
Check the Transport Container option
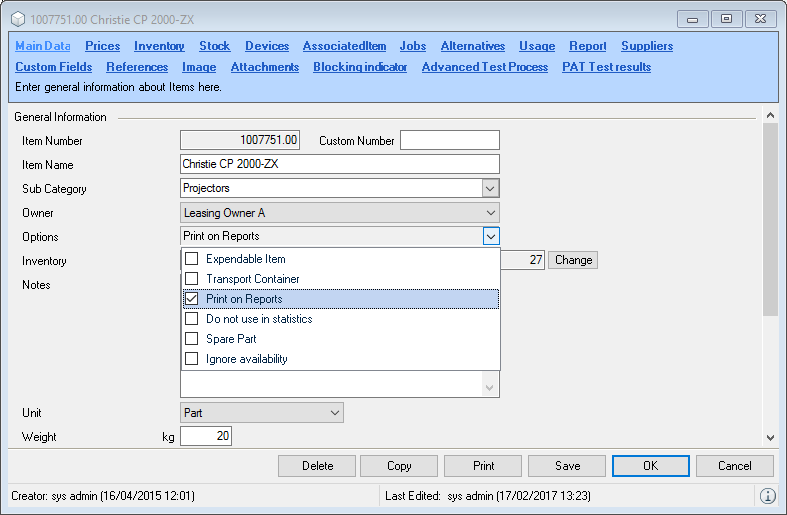click(192, 279)
